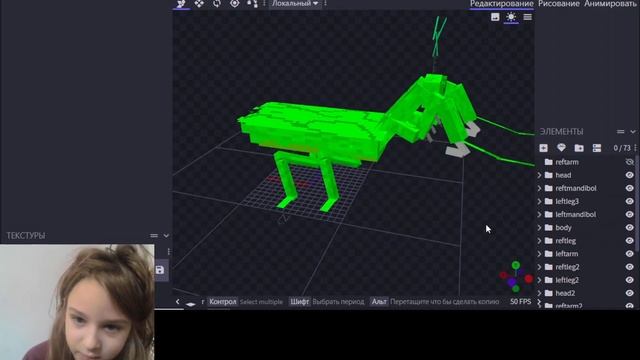Toggle outliner options icon beside the counter
The width and height of the screenshot is (640, 360).
[597, 148]
